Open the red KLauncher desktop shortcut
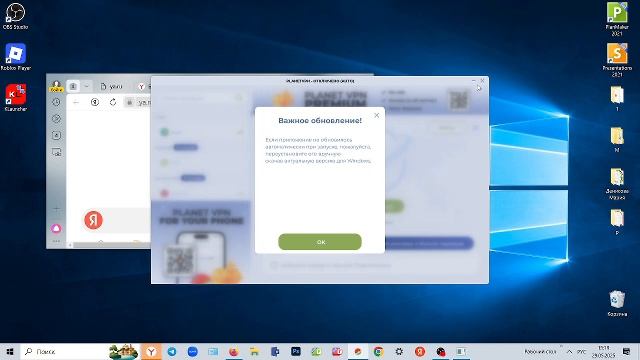This screenshot has height=360, width=640. (x=16, y=98)
